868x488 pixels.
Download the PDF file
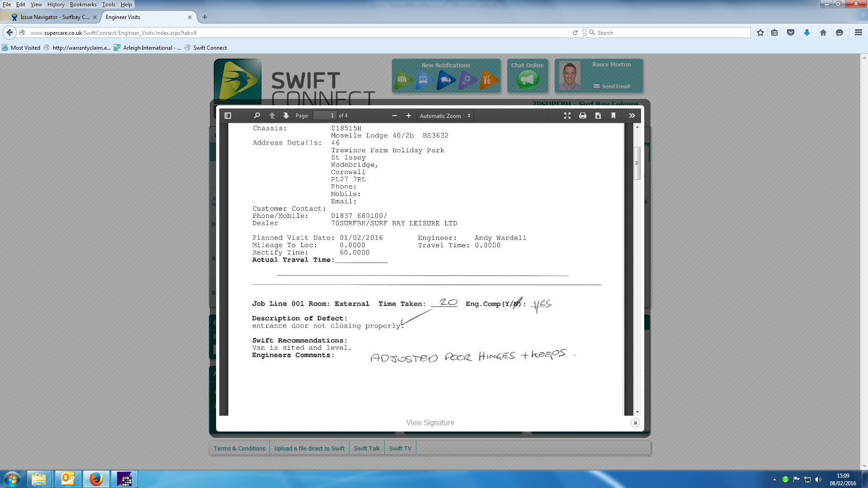pyautogui.click(x=598, y=116)
